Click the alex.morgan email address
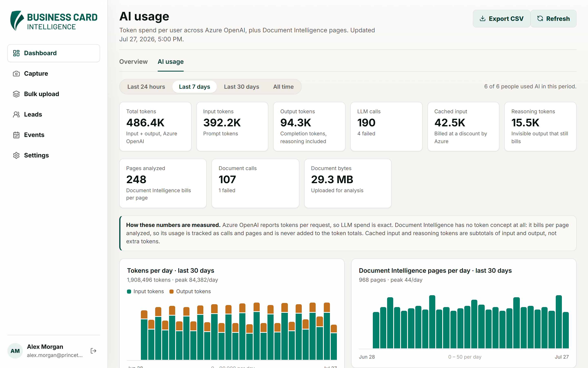This screenshot has width=588, height=368. click(55, 355)
